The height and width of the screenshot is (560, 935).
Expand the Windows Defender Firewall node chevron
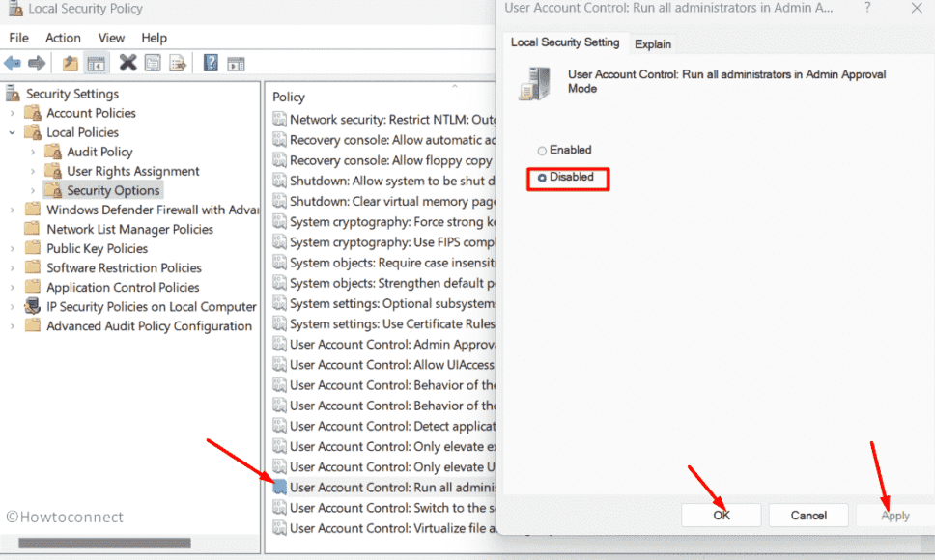pos(12,210)
